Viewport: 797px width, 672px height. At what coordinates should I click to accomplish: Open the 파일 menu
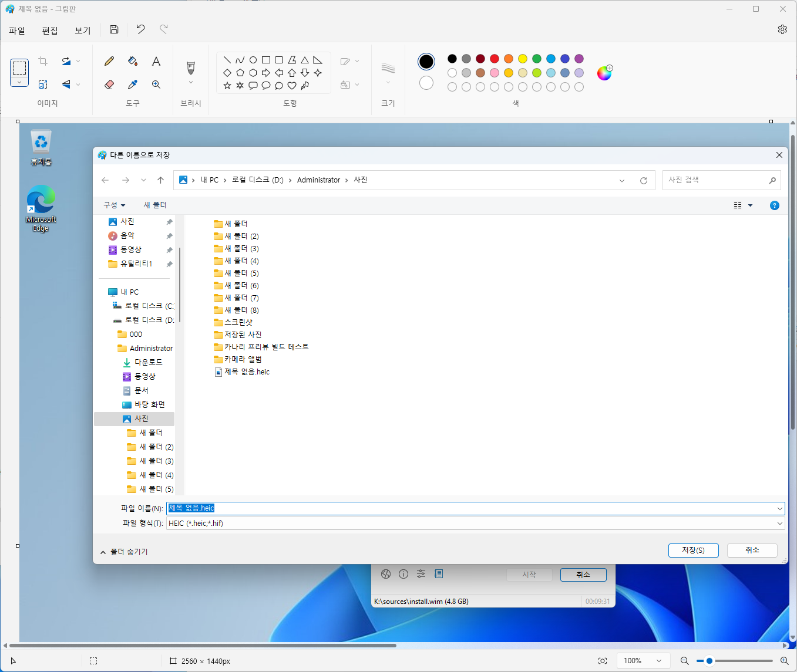tap(17, 30)
